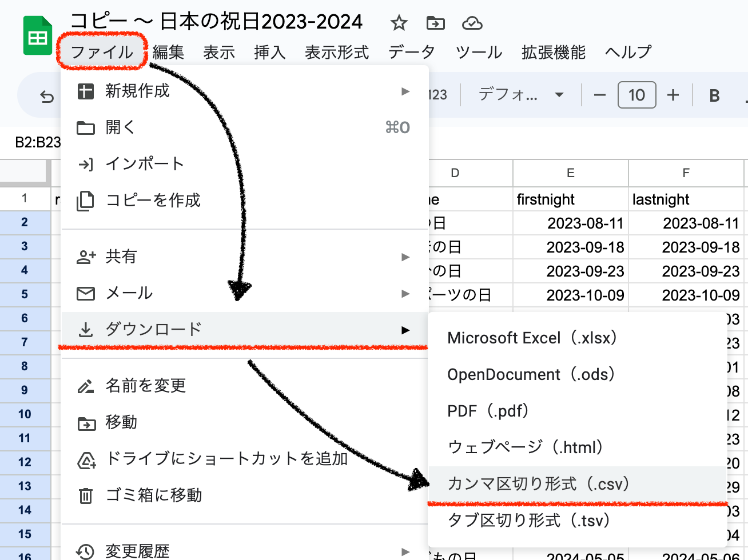This screenshot has width=748, height=560.
Task: Select cell E2 with date 2023-08-11
Action: pyautogui.click(x=570, y=223)
